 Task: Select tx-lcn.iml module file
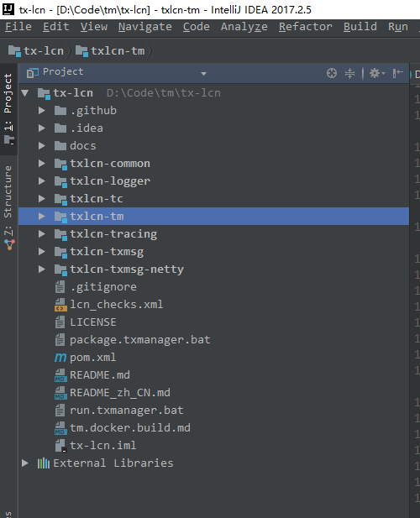(x=102, y=445)
